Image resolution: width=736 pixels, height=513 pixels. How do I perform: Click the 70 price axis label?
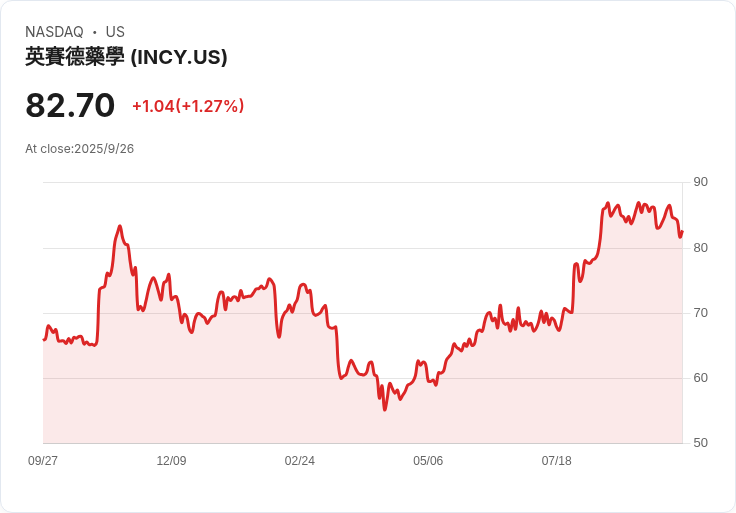[x=700, y=313]
